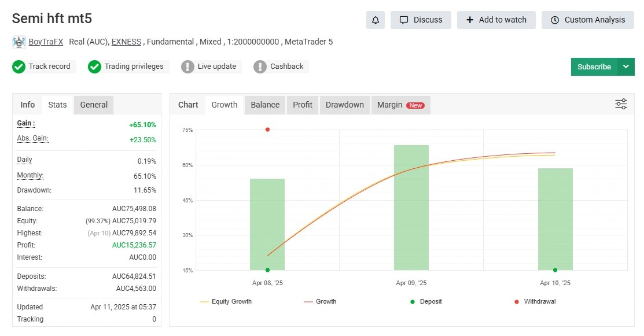Switch to the Drawdown chart tab
The width and height of the screenshot is (644, 336).
pos(345,105)
